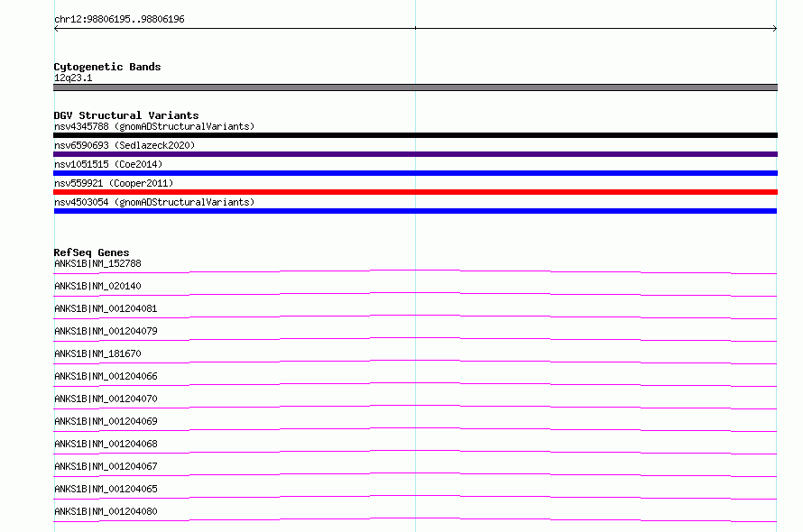Viewport: 803px width, 532px height.
Task: Click the chr12:98806195..98806196 coordinate label
Action: (119, 19)
